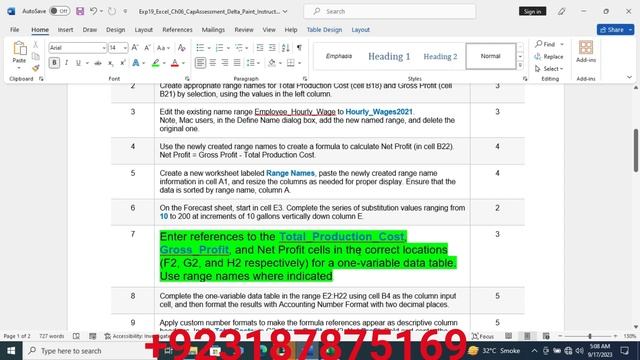Screen dimensions: 640x360
Task: Align paragraph text right
Action: 225,63
